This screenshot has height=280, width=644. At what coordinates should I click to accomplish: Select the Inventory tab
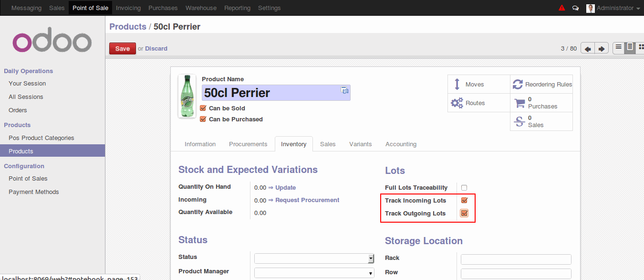(x=294, y=144)
